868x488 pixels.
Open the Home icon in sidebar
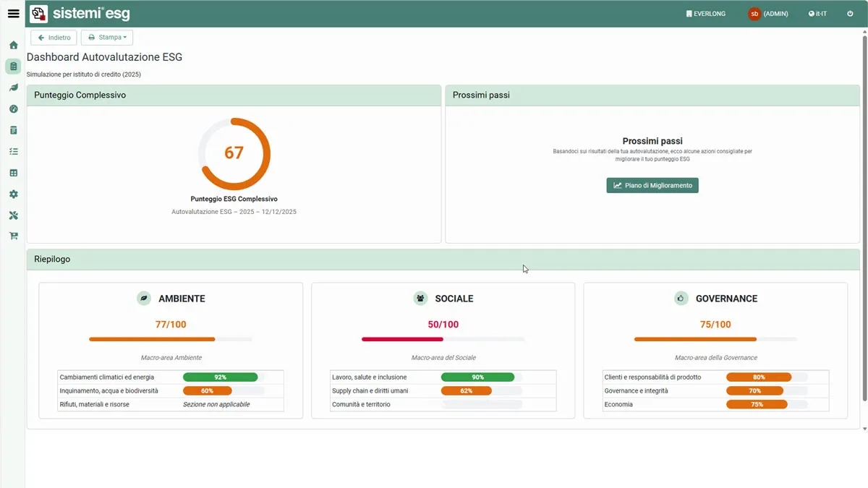[x=13, y=46]
